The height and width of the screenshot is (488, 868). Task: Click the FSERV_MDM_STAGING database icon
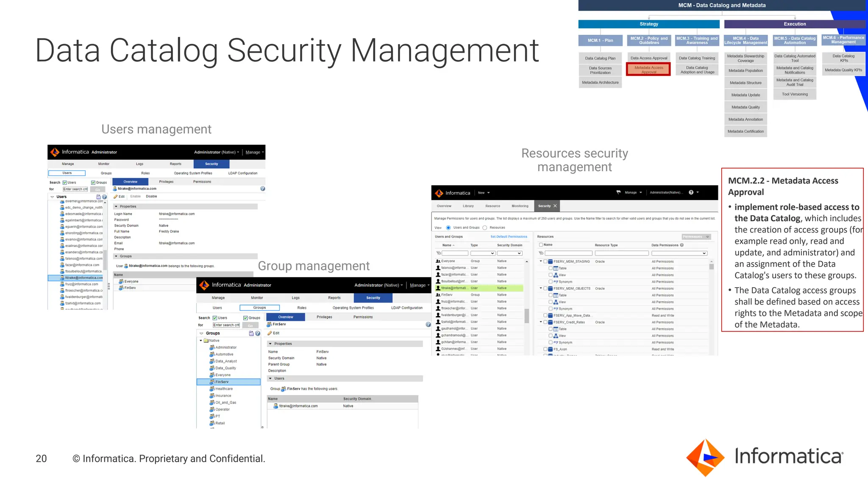pyautogui.click(x=551, y=261)
